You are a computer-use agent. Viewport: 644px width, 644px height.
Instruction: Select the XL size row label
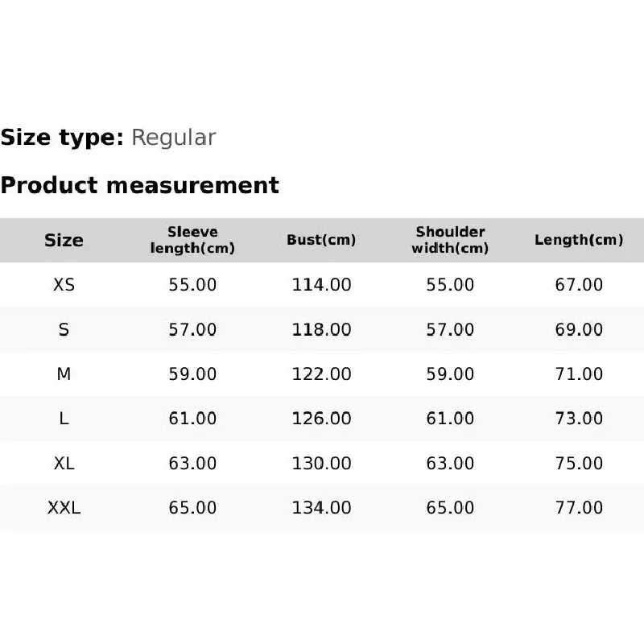pyautogui.click(x=64, y=463)
